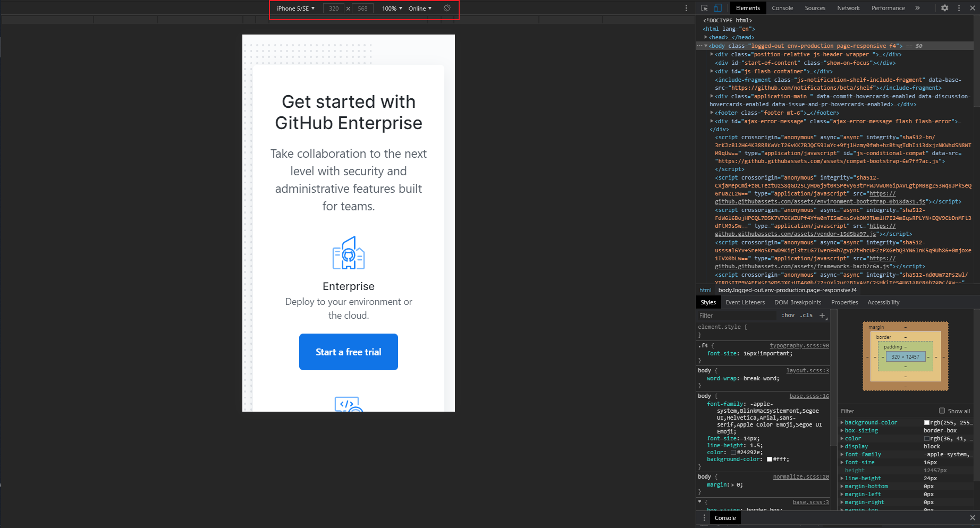This screenshot has height=528, width=980.
Task: Select the start-of-content div line
Action: 805,63
